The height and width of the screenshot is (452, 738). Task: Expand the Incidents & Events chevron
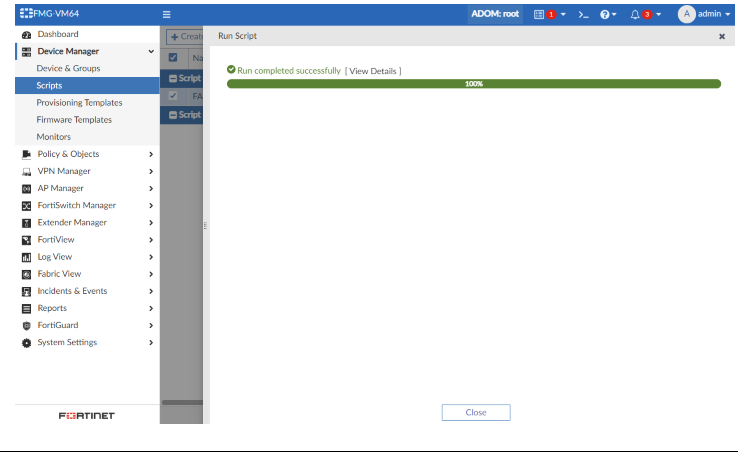click(x=151, y=291)
